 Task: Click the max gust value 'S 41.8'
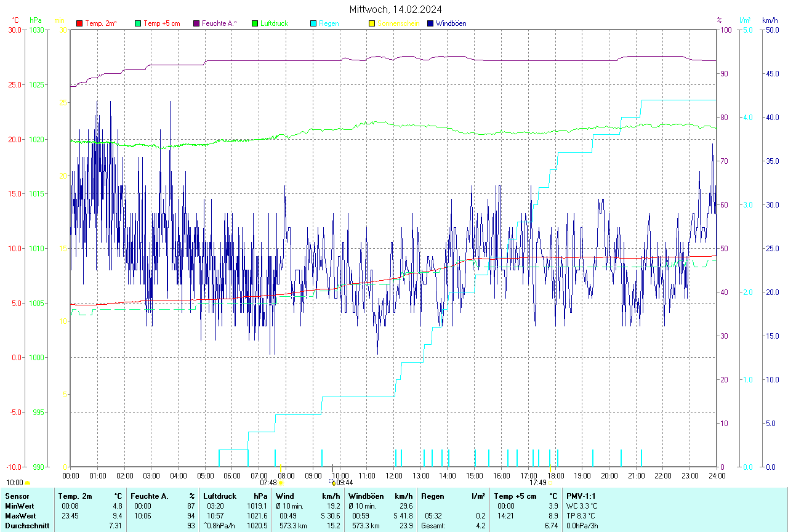(403, 515)
